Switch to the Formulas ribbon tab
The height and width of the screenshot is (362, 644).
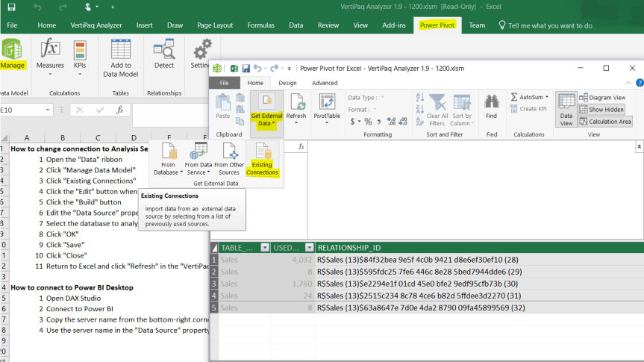pos(260,25)
